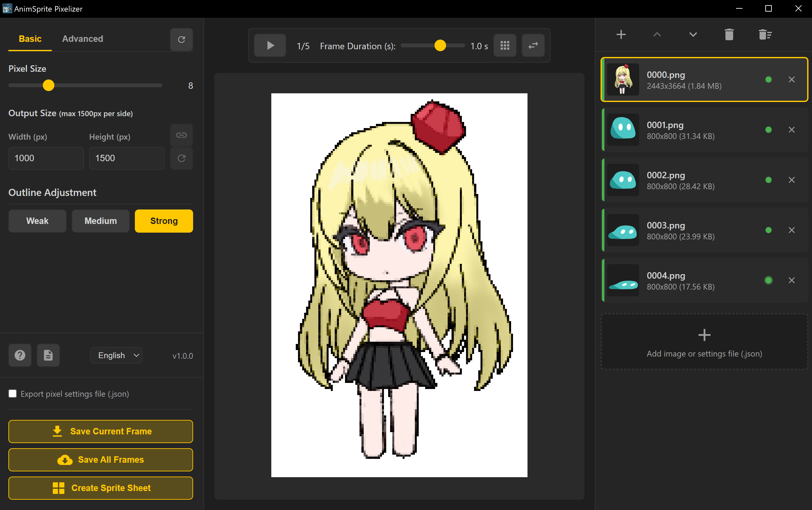The image size is (812, 510).
Task: Toggle original/pixelated comparison view
Action: pos(533,45)
